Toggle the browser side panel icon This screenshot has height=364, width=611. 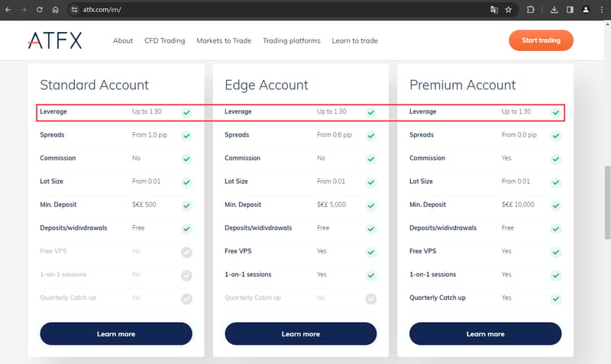pos(570,10)
